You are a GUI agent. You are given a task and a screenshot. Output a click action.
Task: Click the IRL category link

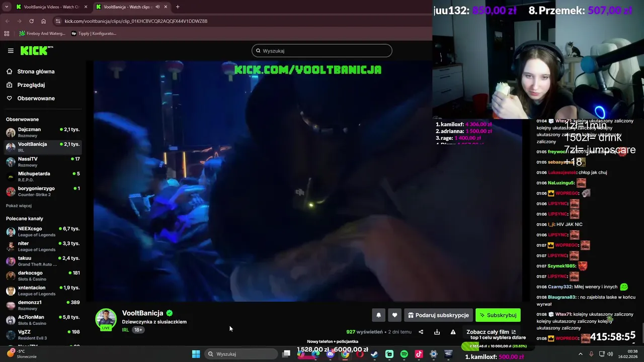(x=125, y=330)
